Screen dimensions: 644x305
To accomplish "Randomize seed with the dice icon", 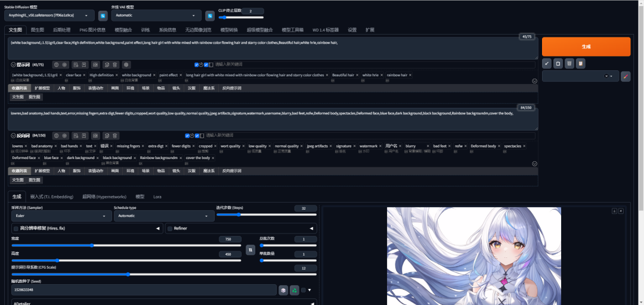I will click(283, 290).
